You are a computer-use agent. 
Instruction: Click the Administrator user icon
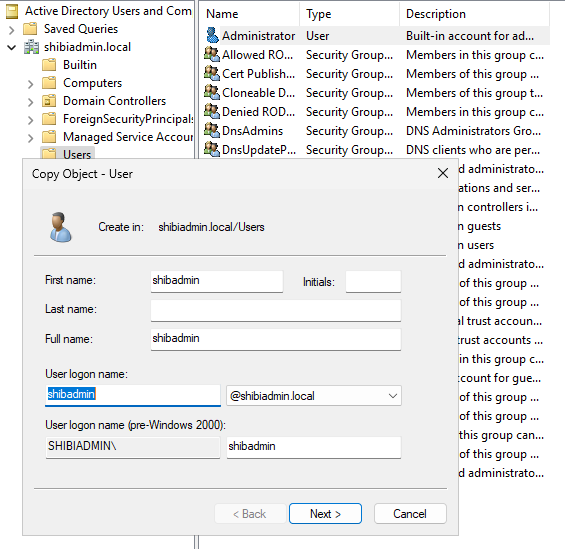tap(212, 36)
